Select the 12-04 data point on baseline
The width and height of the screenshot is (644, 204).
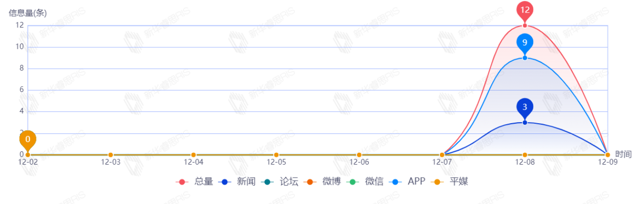(194, 155)
